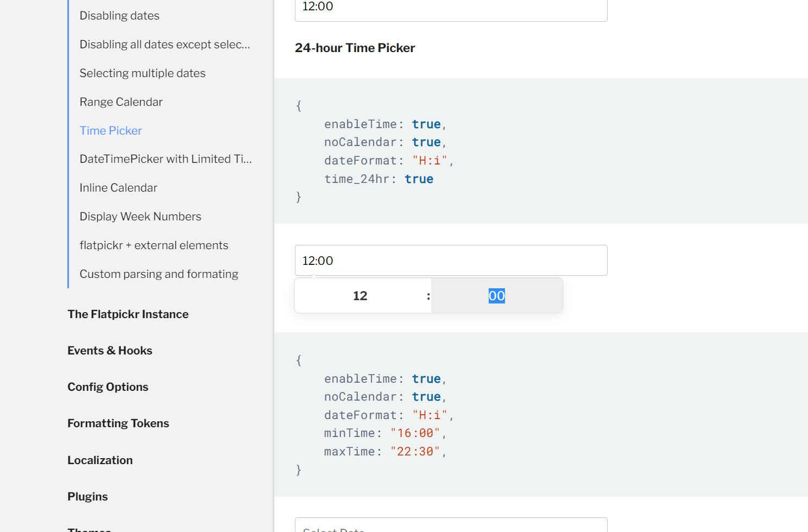Click the top time input showing 12:00
This screenshot has height=532, width=808.
pos(451,7)
